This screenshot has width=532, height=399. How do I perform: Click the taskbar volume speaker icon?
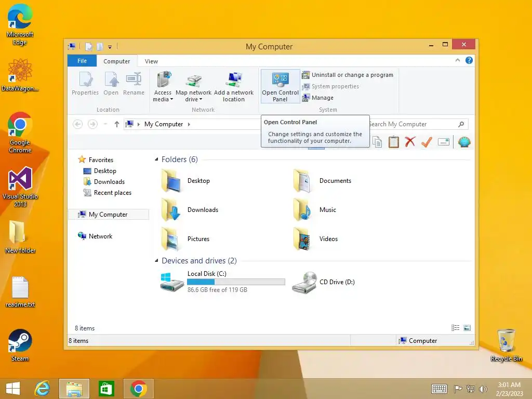[483, 389]
